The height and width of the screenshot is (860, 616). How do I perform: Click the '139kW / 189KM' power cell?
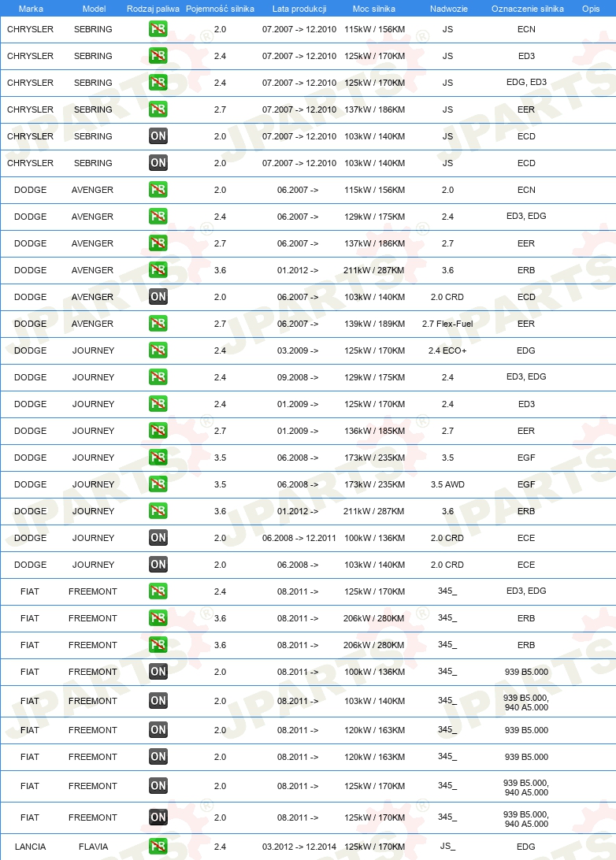[x=375, y=324]
